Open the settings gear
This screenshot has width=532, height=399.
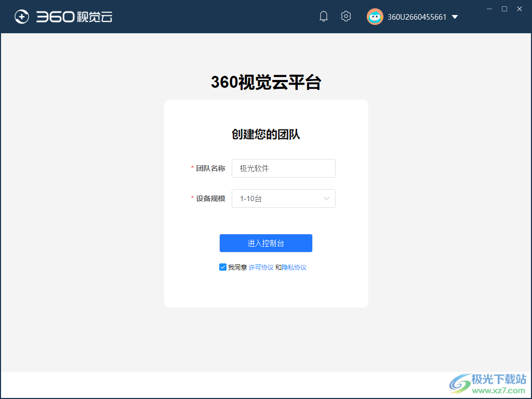coord(345,16)
